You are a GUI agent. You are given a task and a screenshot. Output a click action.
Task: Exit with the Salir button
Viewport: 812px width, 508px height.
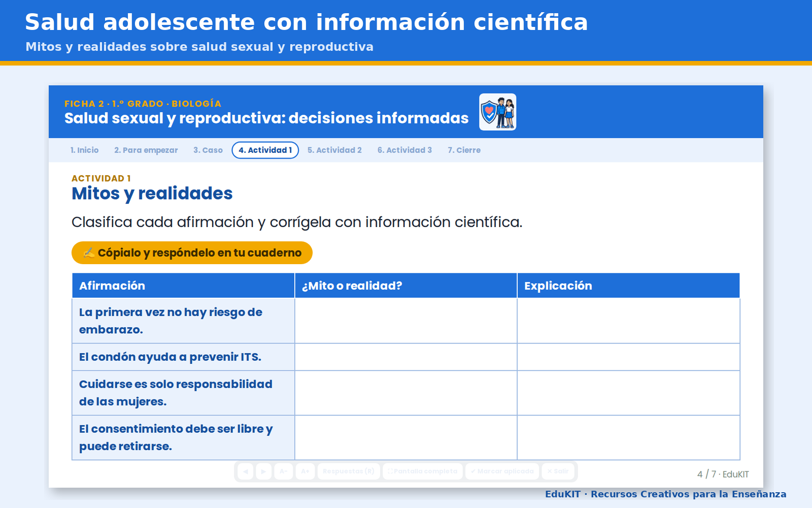558,471
